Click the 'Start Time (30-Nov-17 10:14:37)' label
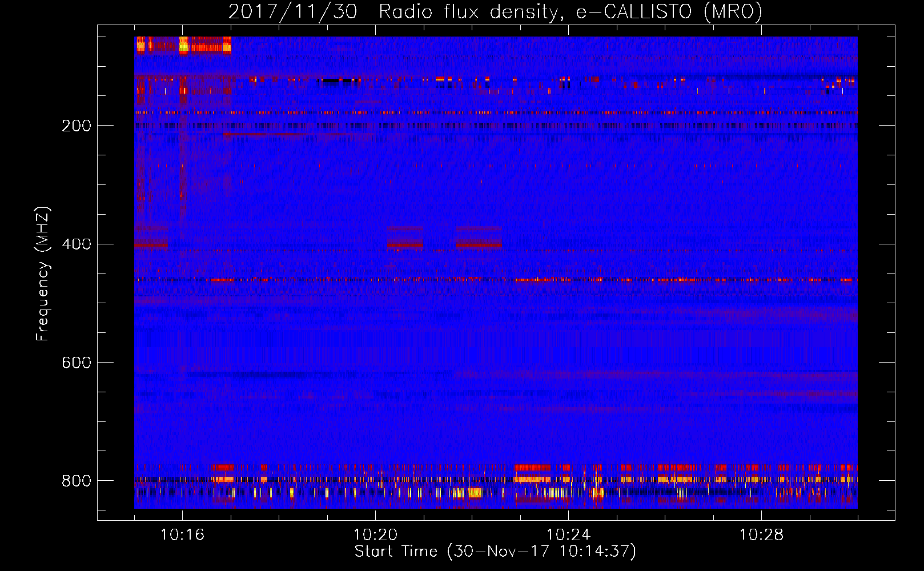 click(x=495, y=552)
